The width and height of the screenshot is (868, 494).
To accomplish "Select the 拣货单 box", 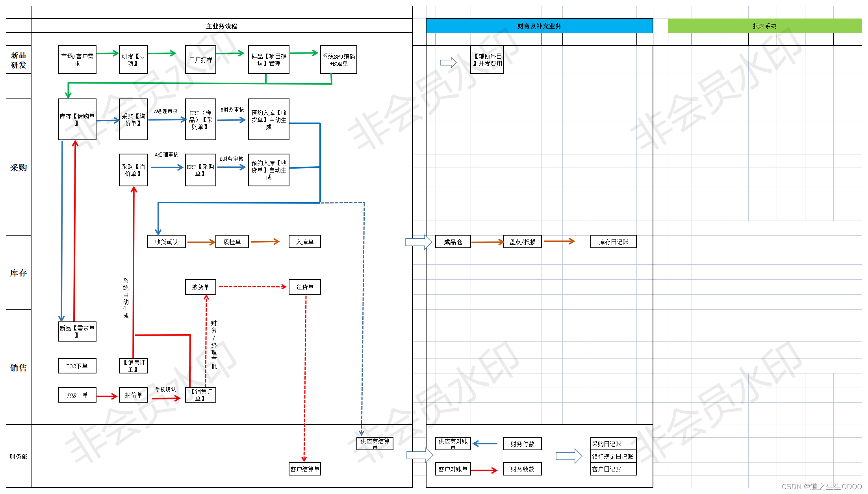I will pyautogui.click(x=200, y=287).
